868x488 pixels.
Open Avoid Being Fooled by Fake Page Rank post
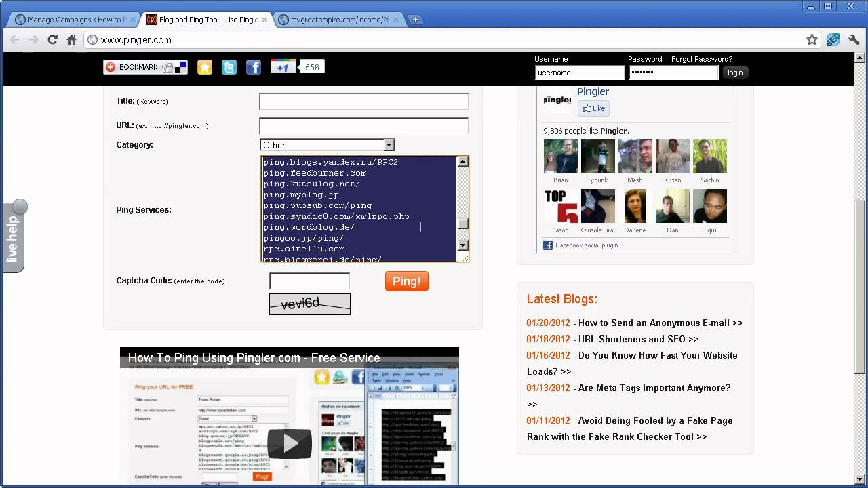click(630, 428)
